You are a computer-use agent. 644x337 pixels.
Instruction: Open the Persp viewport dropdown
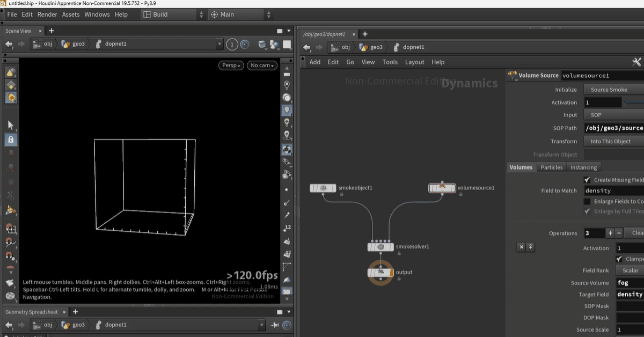(x=231, y=65)
